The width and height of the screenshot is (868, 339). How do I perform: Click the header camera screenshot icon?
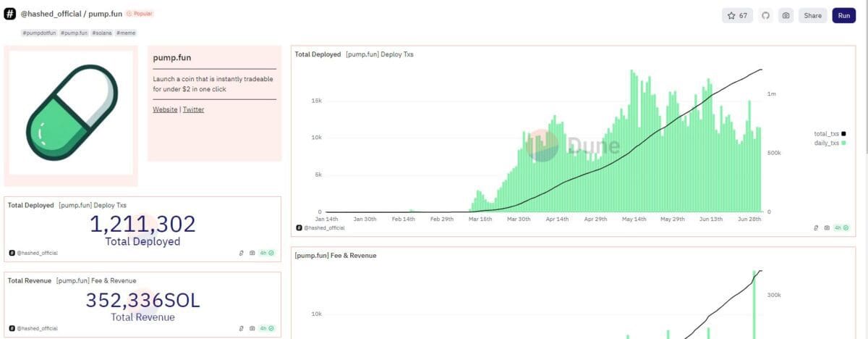(786, 15)
